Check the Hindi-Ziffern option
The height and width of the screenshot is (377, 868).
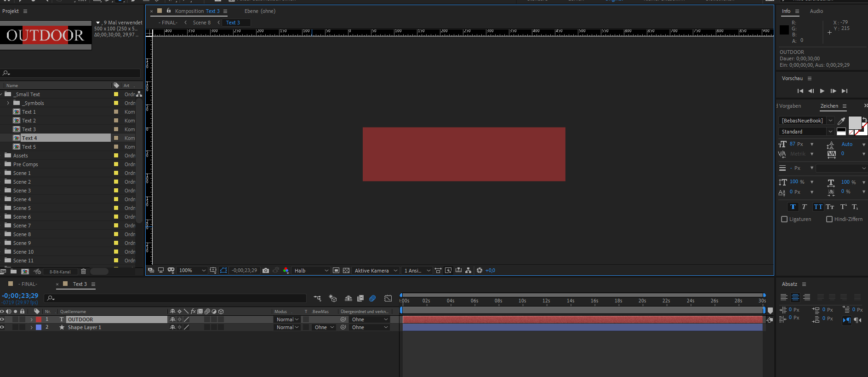coord(829,220)
